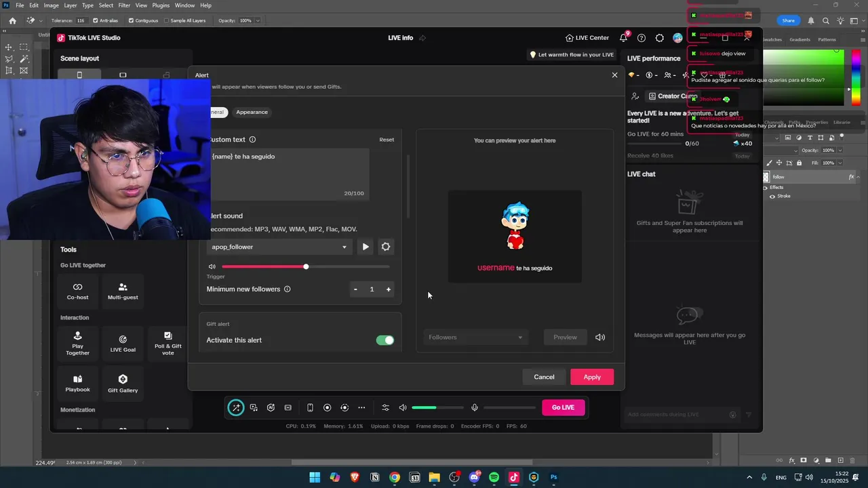Play the apop_follower alert sound

coord(366,247)
